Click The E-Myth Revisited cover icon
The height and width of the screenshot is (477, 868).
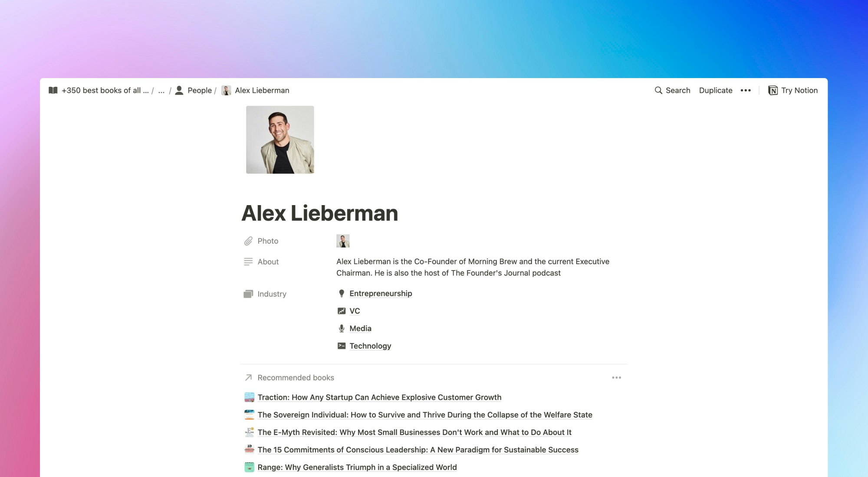point(249,432)
